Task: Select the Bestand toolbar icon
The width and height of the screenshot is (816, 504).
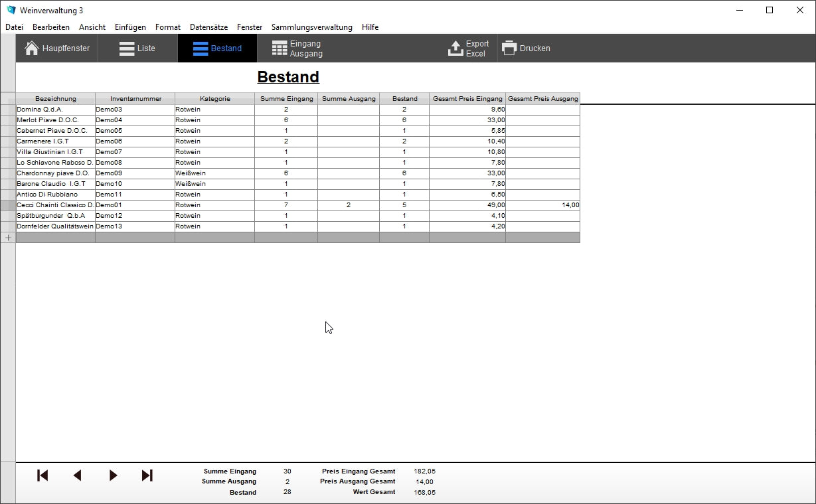Action: (x=200, y=48)
